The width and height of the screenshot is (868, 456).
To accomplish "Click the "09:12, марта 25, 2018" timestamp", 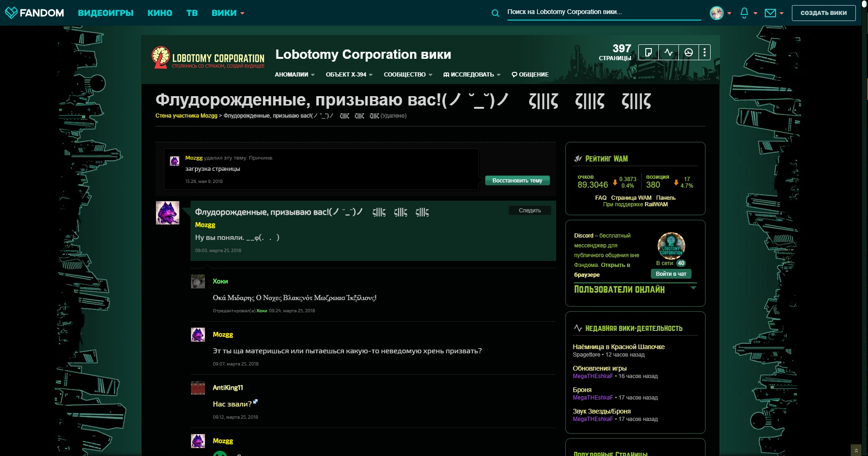I will pos(235,417).
